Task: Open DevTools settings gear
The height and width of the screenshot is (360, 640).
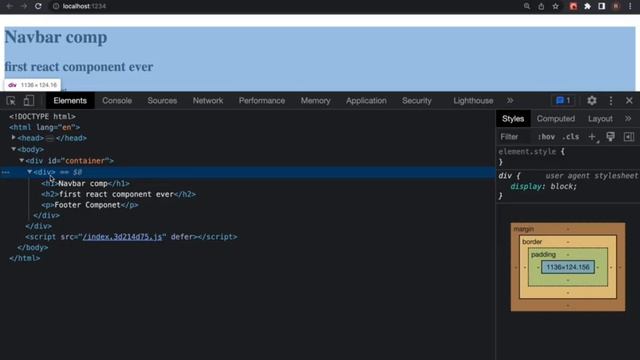Action: pos(591,100)
